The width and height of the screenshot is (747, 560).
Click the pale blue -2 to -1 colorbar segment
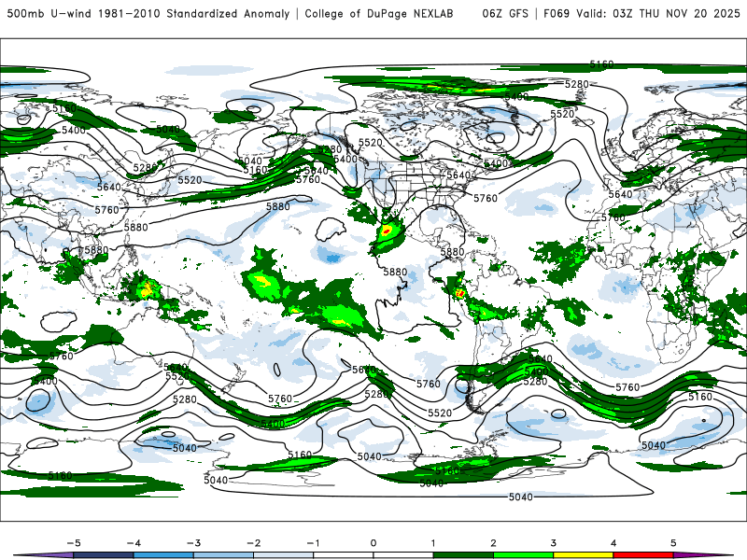(284, 555)
